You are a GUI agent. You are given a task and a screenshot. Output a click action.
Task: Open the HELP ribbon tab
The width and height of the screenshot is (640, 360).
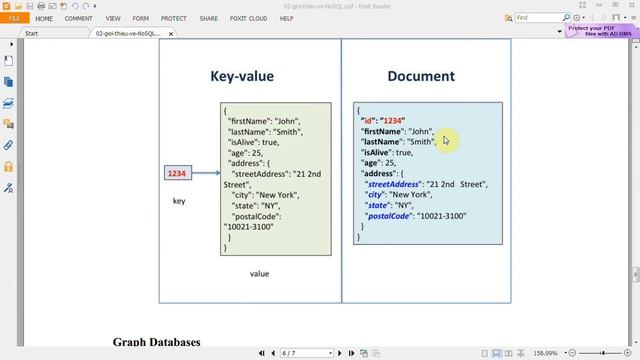coord(287,18)
